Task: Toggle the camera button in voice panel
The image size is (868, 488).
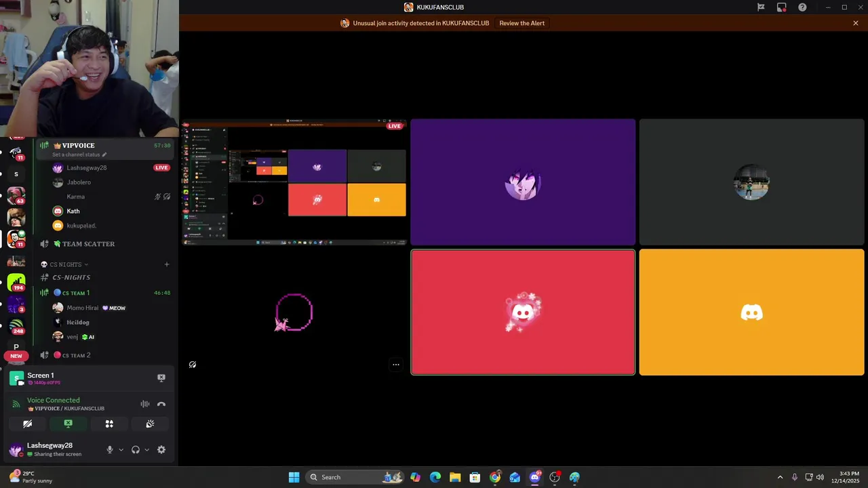Action: (x=27, y=424)
